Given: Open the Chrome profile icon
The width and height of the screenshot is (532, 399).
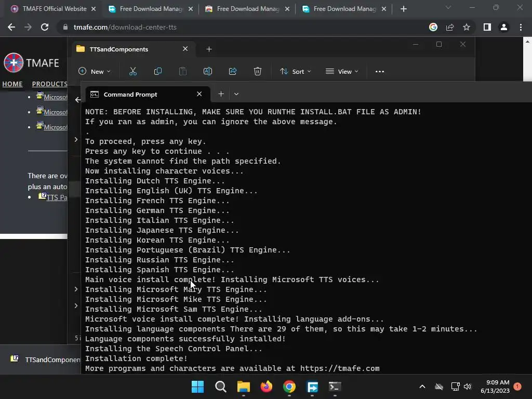Looking at the screenshot, I should tap(504, 27).
